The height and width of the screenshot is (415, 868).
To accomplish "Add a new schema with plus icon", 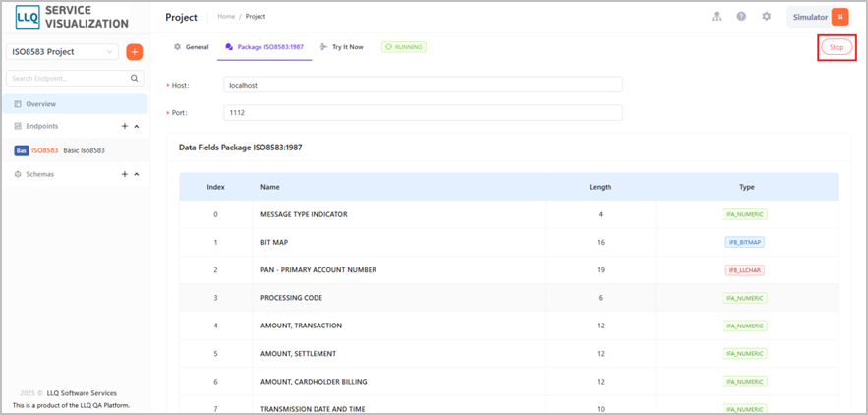I will click(x=125, y=174).
